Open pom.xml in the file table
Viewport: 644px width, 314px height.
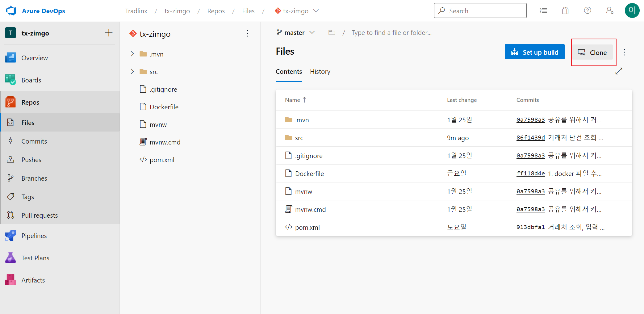pyautogui.click(x=307, y=227)
